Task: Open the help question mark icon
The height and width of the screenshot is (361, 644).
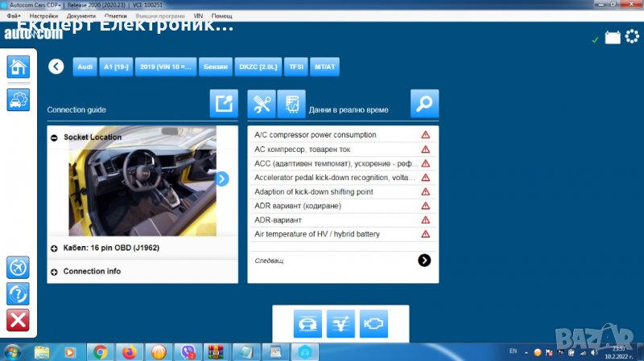Action: (18, 293)
